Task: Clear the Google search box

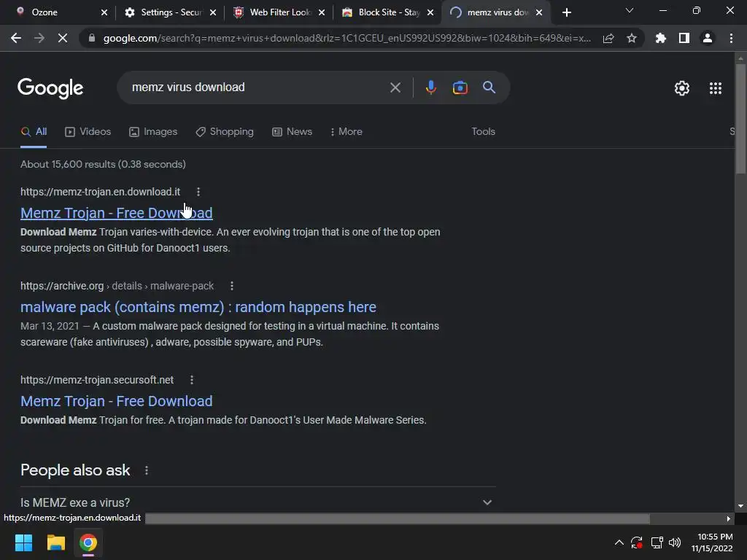Action: click(395, 87)
